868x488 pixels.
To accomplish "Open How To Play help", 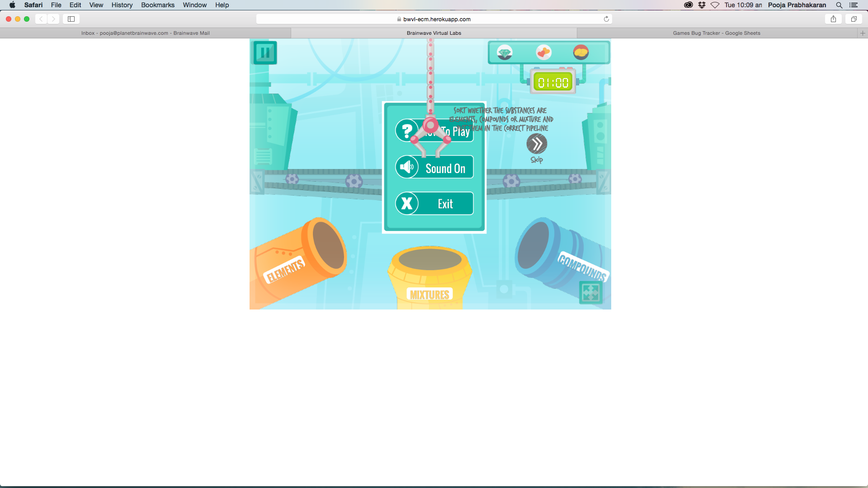I will pos(434,131).
